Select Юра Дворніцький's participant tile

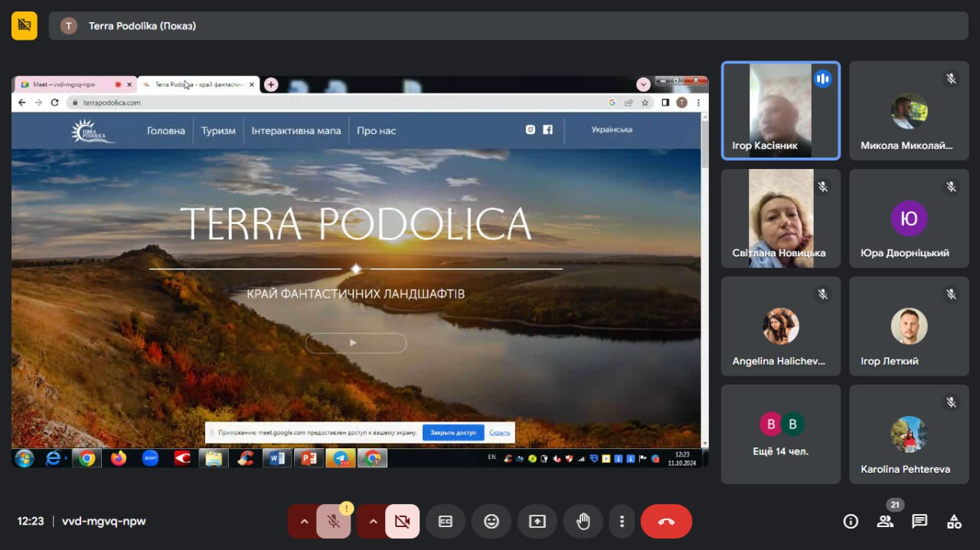(909, 218)
